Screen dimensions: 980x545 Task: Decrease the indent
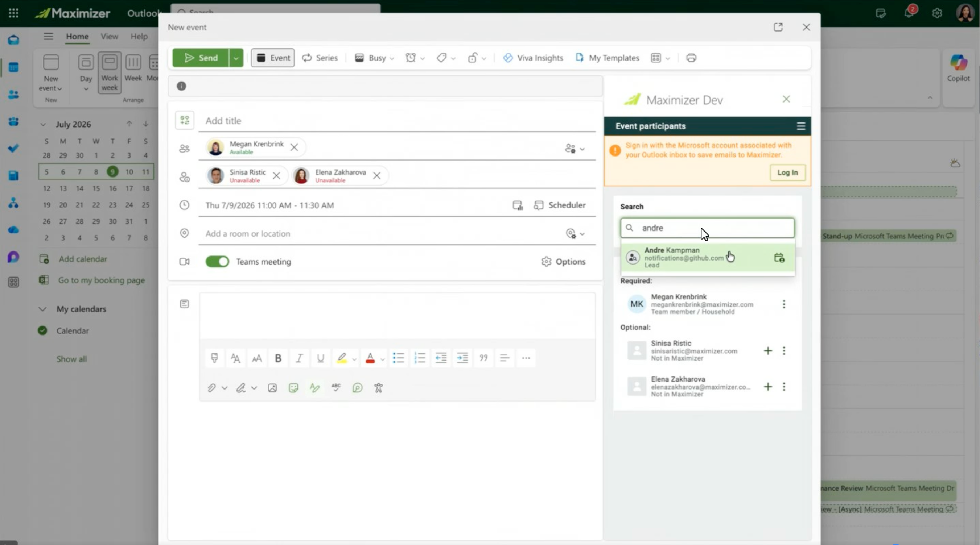pos(441,358)
